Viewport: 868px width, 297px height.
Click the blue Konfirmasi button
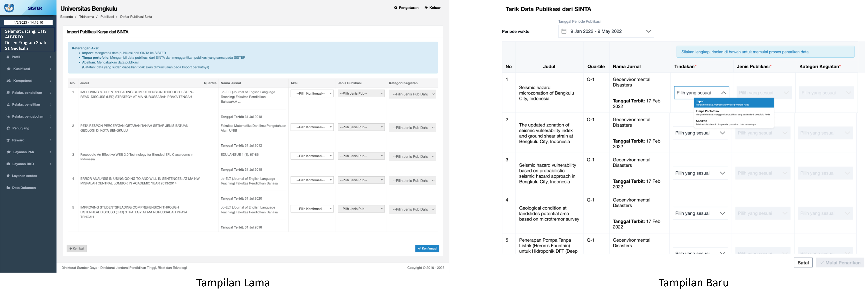[427, 249]
